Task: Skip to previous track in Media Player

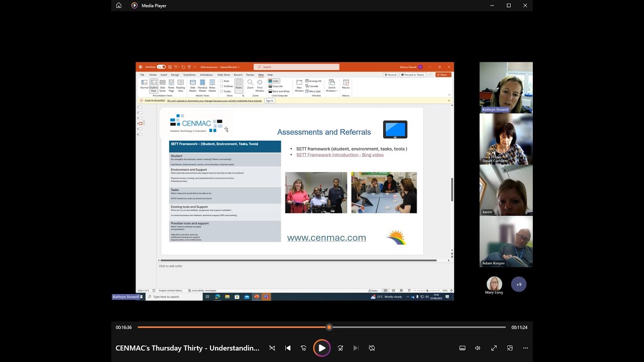Action: tap(288, 348)
